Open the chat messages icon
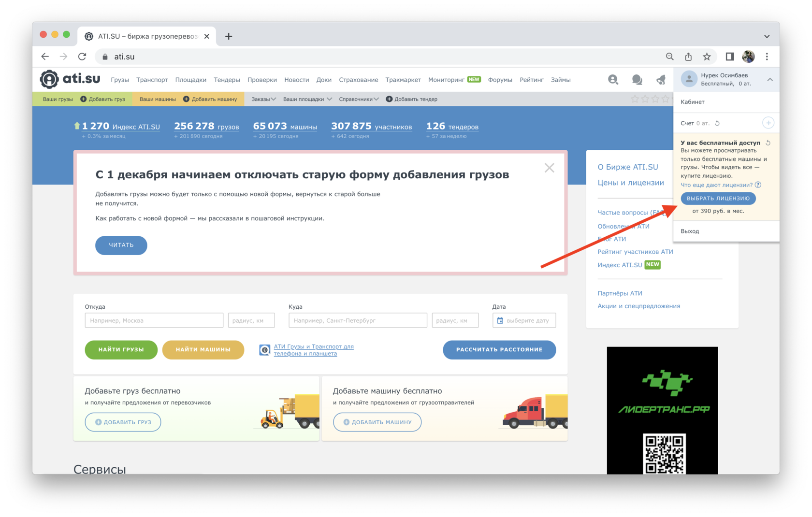Screen dimensions: 812x517 click(637, 80)
